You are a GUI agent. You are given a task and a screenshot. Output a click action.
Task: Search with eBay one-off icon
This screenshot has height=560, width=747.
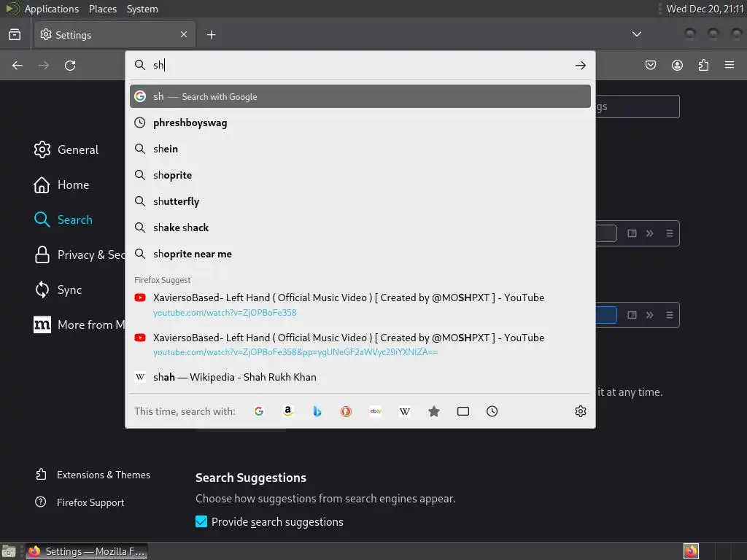click(x=376, y=411)
